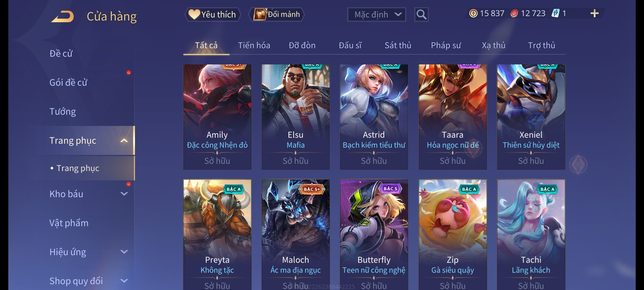
Task: Open the Mặc định sort dropdown
Action: [376, 15]
